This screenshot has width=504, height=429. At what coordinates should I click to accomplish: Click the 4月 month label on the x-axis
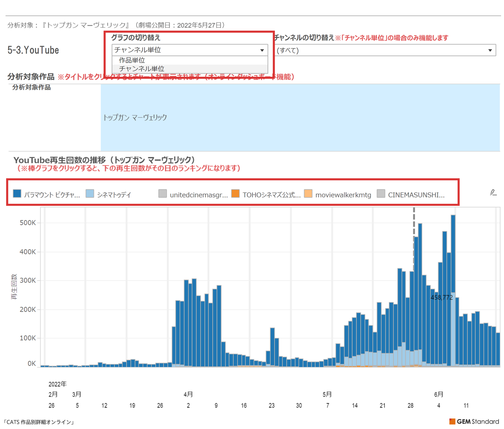point(188,395)
